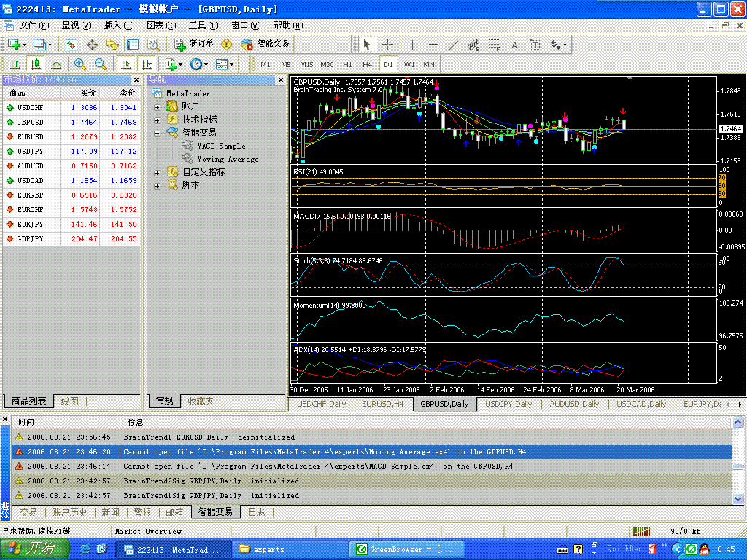Open the Strategy Tester magnifier icon
Image resolution: width=747 pixels, height=560 pixels.
tap(153, 44)
